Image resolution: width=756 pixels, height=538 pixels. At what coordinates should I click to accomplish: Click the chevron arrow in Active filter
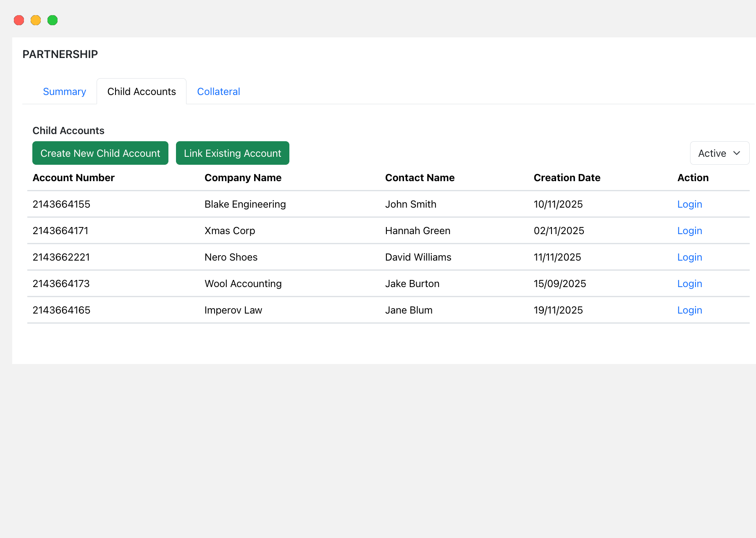[x=737, y=153]
